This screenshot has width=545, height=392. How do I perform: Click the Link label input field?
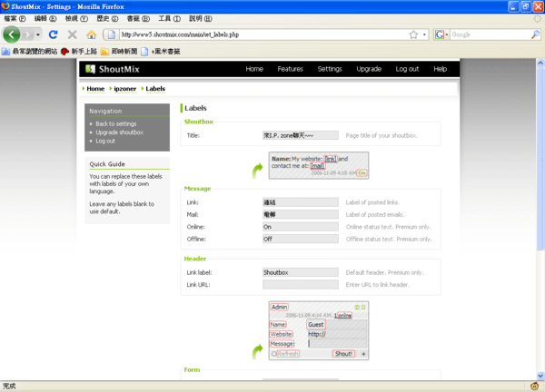[x=301, y=202]
